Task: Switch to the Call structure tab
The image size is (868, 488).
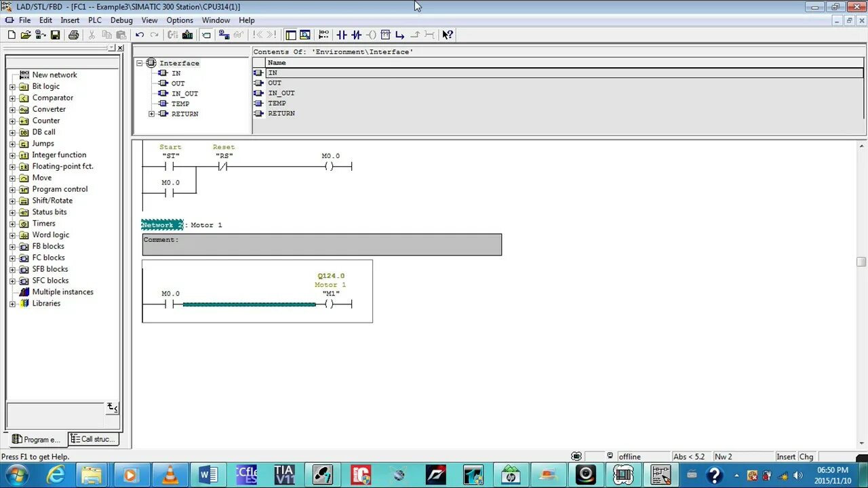Action: pyautogui.click(x=94, y=439)
